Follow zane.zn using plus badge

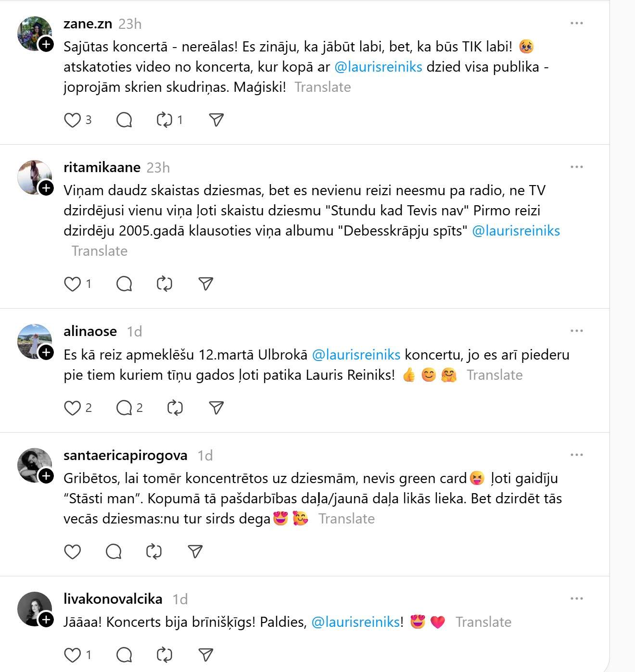pos(46,45)
